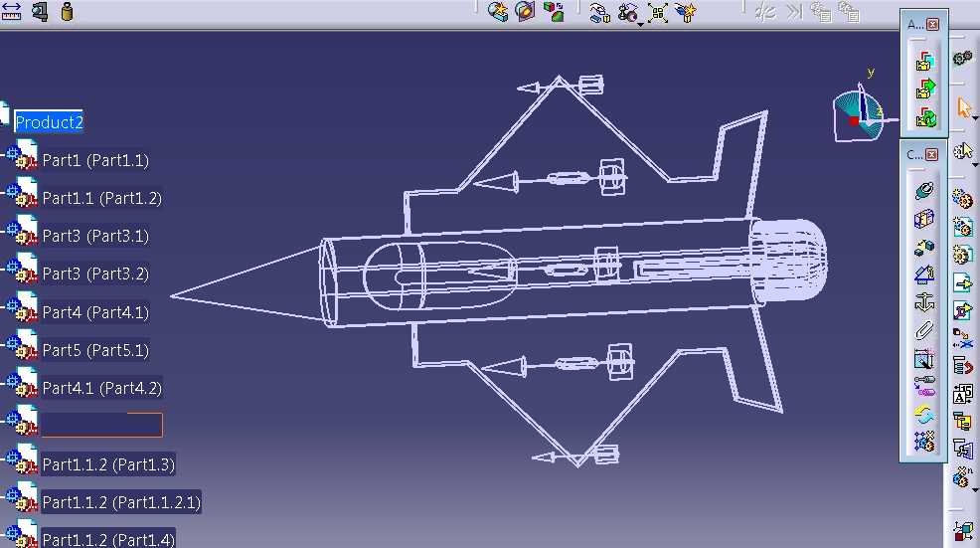
Task: Select Part1.1.2 (Part1.1.2.1) in tree
Action: coord(121,501)
